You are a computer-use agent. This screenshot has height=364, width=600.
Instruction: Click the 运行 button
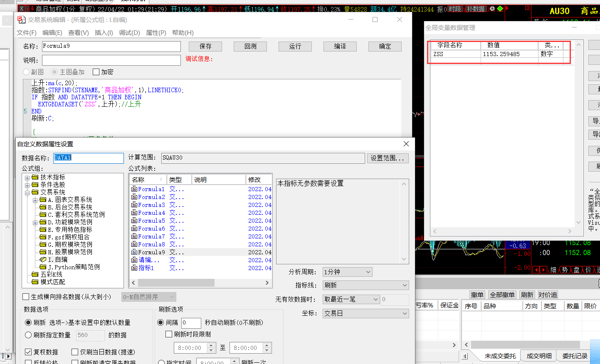(x=295, y=47)
